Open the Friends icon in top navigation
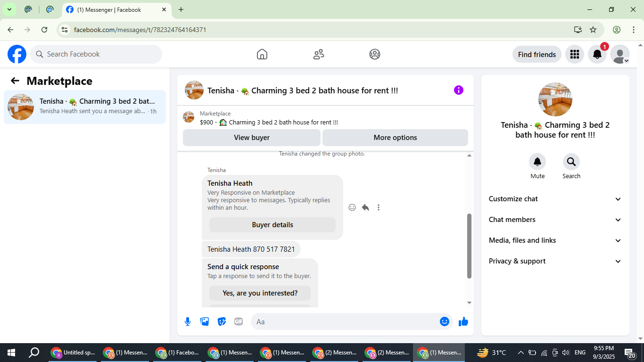Image resolution: width=644 pixels, height=362 pixels. 319,54
